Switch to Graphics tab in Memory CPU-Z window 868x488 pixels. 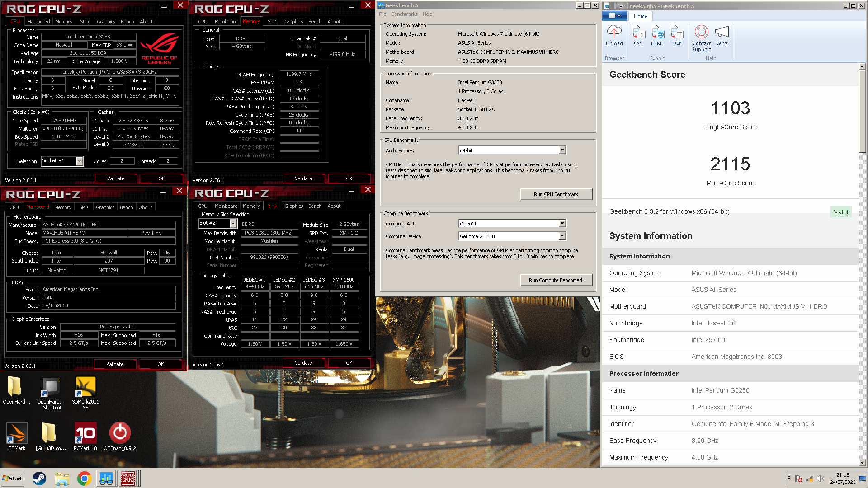pos(293,21)
